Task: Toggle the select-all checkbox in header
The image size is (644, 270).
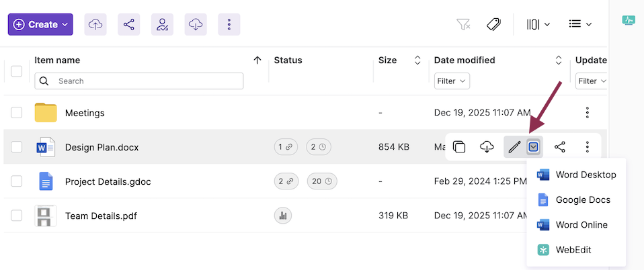Action: click(17, 71)
